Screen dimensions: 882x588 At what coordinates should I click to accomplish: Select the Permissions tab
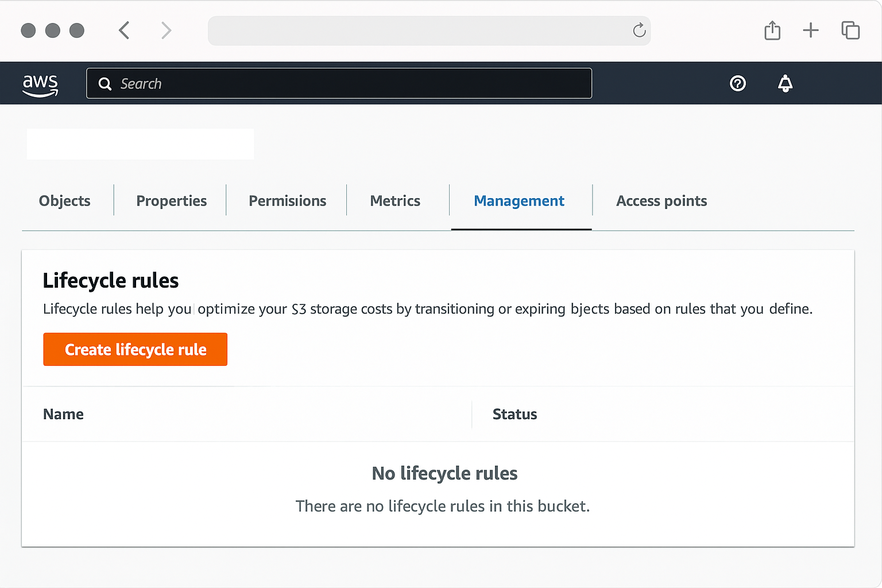(x=287, y=201)
